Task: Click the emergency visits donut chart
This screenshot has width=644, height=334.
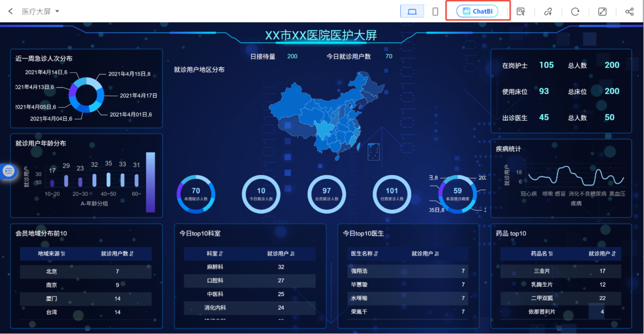Action: pyautogui.click(x=86, y=95)
